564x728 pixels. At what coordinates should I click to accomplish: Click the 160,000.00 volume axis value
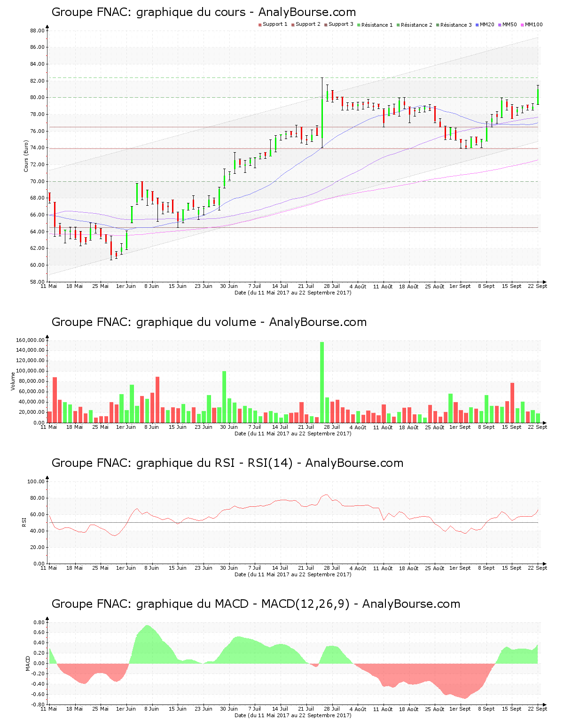pyautogui.click(x=30, y=340)
